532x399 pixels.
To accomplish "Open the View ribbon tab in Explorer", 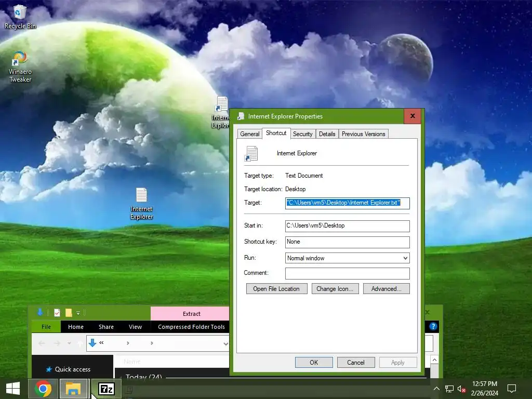I will (x=135, y=327).
